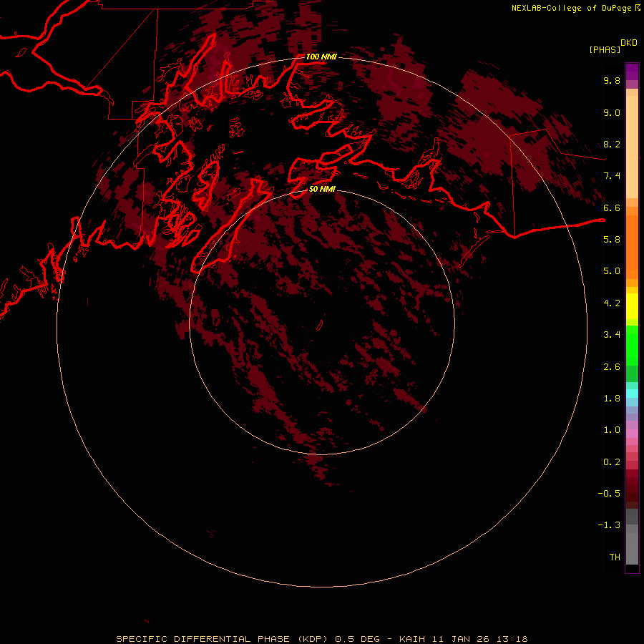Pick the pink segment of the color bar
Image resolution: width=644 pixels, height=644 pixels.
tap(632, 434)
